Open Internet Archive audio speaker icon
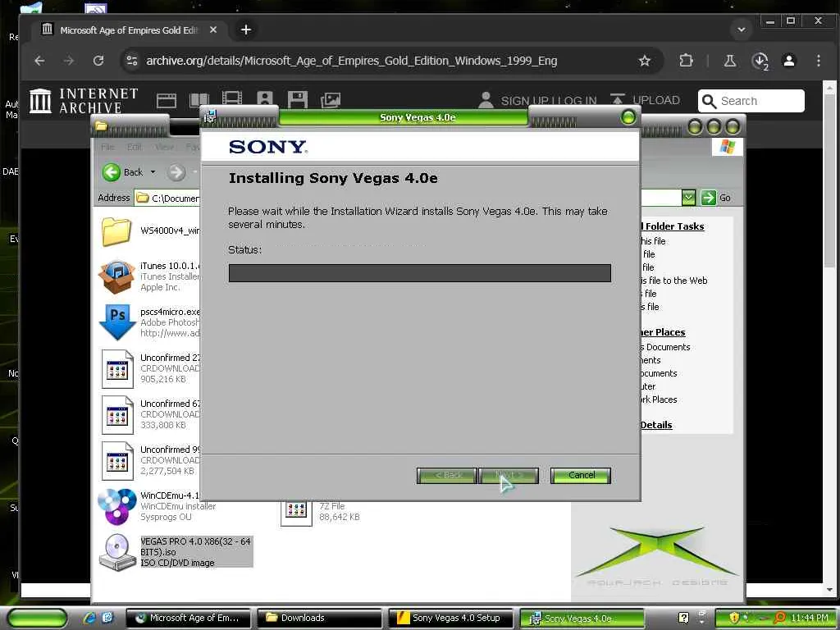The image size is (840, 630). tap(265, 99)
